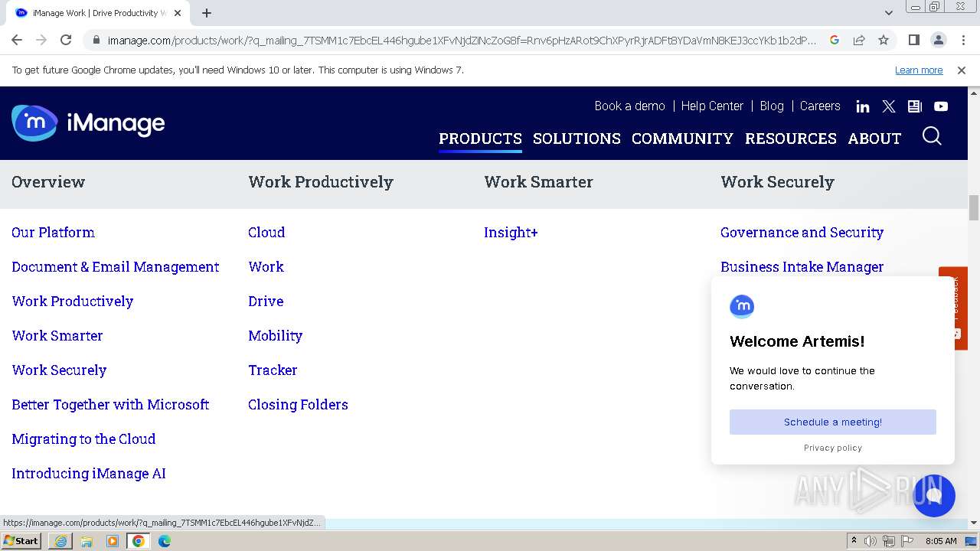Close the iManage Work browser tab
980x551 pixels.
pos(178,13)
